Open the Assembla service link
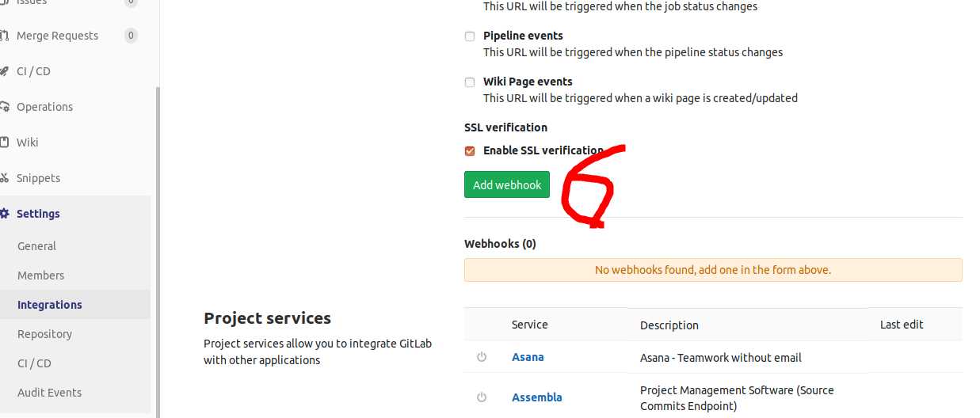The image size is (980, 418). (537, 397)
